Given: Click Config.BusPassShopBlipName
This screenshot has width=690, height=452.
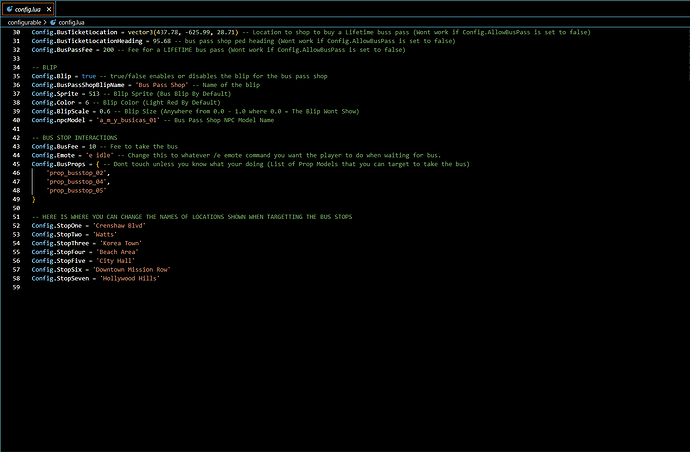Looking at the screenshot, I should [78, 85].
